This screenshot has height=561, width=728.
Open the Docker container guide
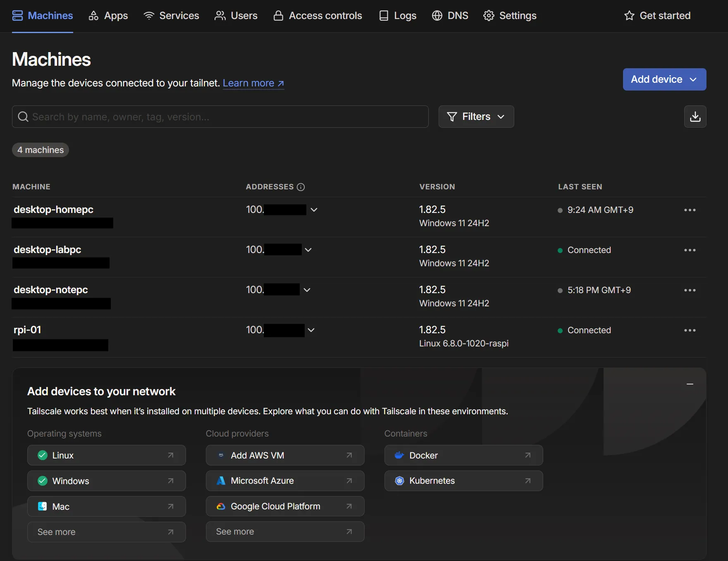(x=464, y=455)
